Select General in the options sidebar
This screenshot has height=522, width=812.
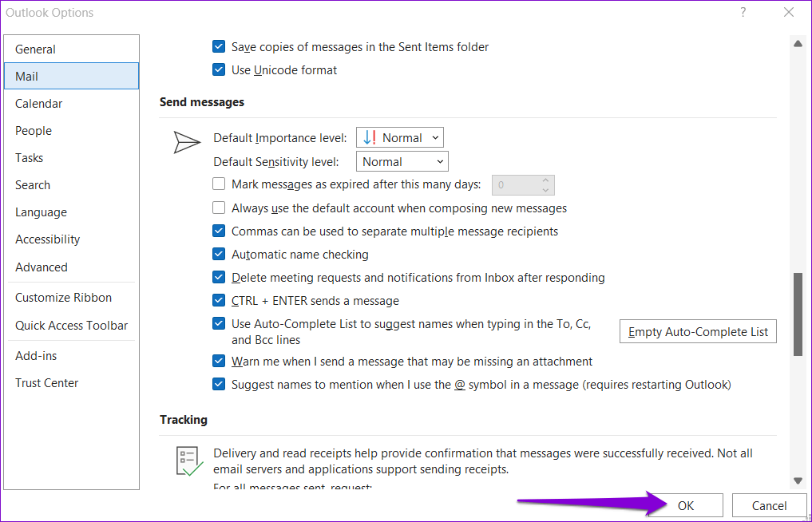coord(72,49)
